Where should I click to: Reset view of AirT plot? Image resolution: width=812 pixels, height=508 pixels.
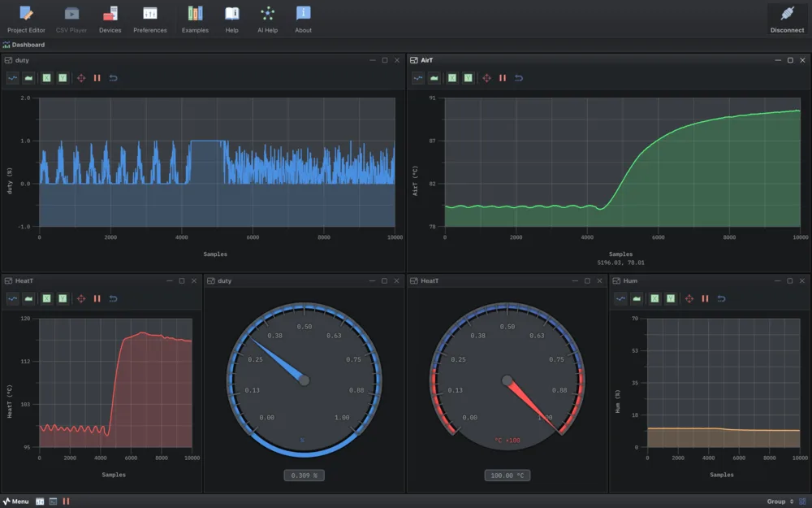[x=518, y=78]
